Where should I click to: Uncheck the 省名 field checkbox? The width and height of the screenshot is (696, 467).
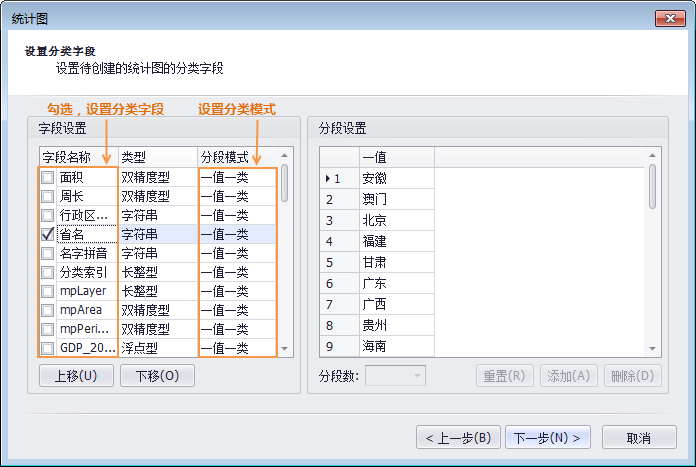point(48,234)
